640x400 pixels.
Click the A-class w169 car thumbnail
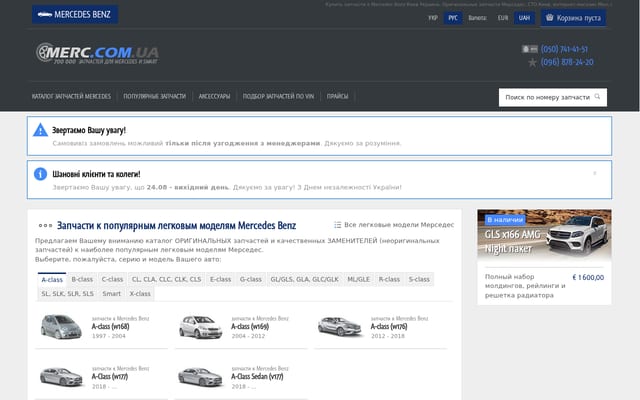[200, 327]
